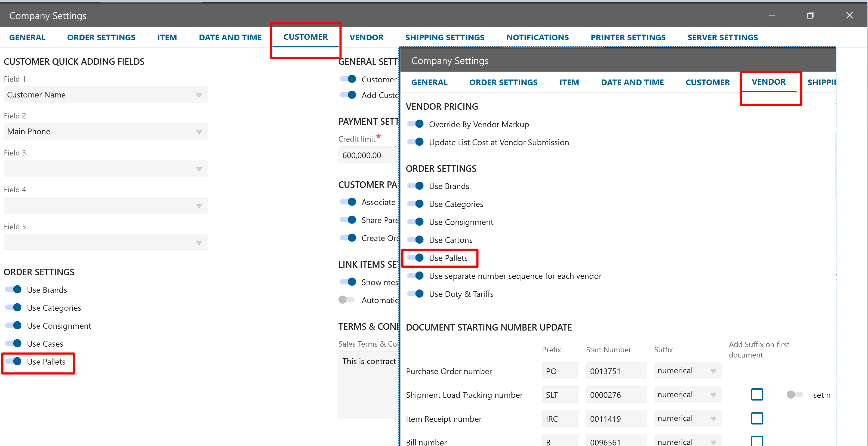Toggle Use Pallets under customer order settings
This screenshot has height=446, width=868.
coord(14,361)
